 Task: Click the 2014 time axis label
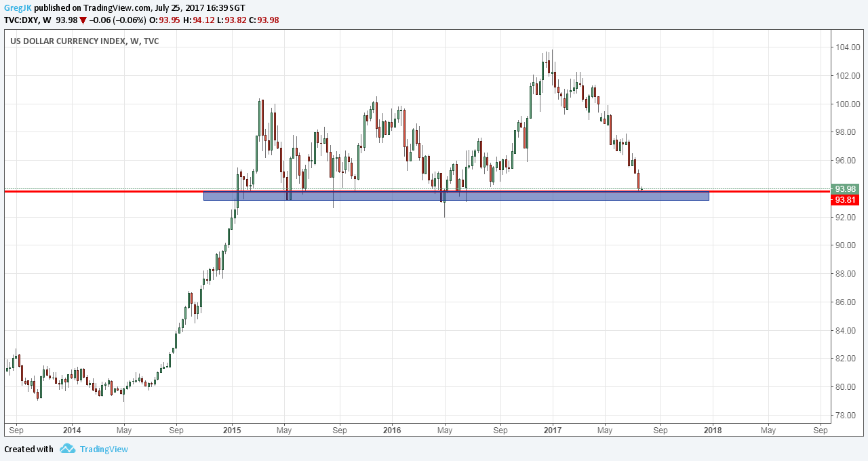coord(71,430)
